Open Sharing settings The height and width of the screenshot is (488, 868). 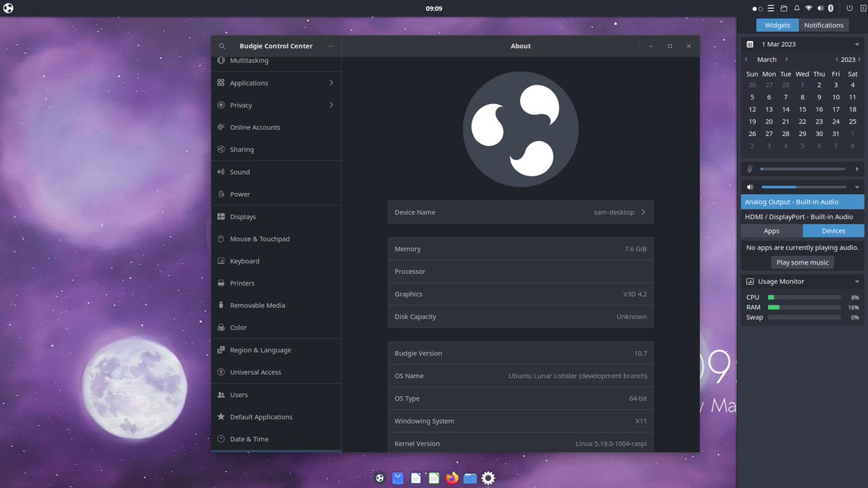pos(276,150)
